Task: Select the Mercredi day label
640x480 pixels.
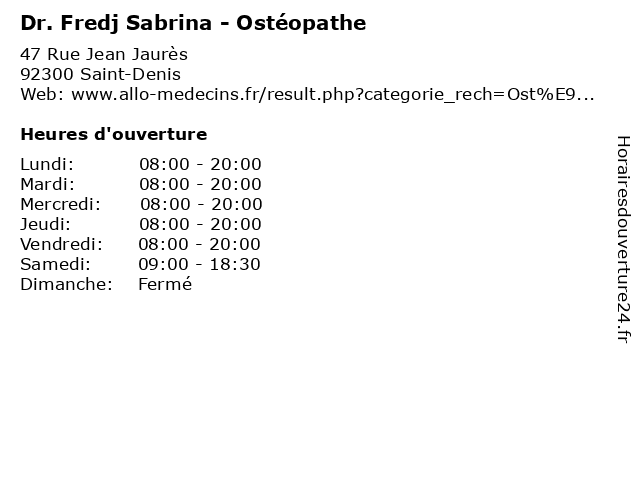Action: click(x=60, y=204)
